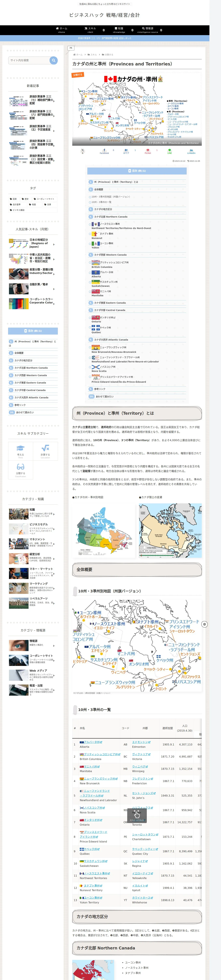Open the リベラルアーツ category
This screenshot has width=221, height=980.
(x=33, y=603)
